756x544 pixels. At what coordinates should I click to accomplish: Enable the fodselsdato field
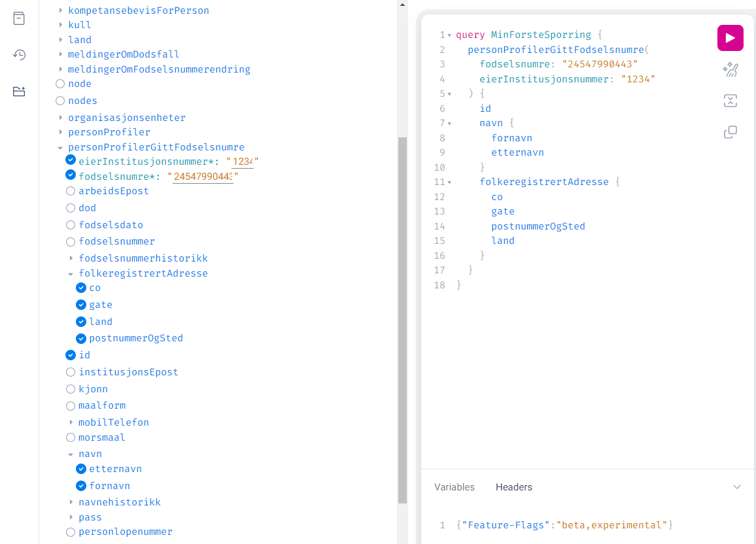pos(71,225)
